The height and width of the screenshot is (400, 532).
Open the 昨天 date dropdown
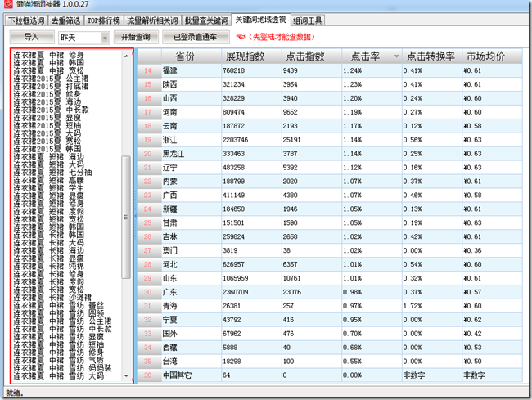tap(105, 38)
